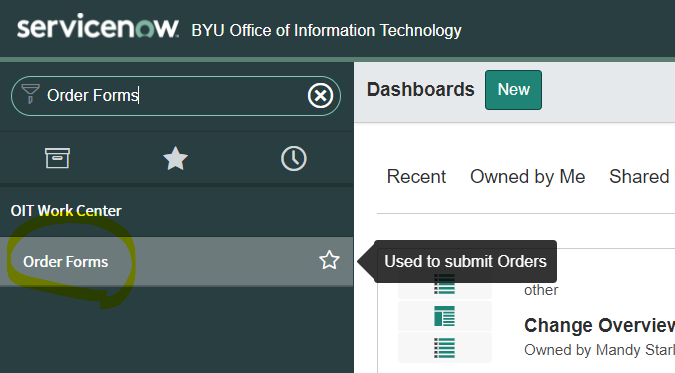This screenshot has width=675, height=373.
Task: Click list icon beside the 'other' text
Action: (x=445, y=284)
